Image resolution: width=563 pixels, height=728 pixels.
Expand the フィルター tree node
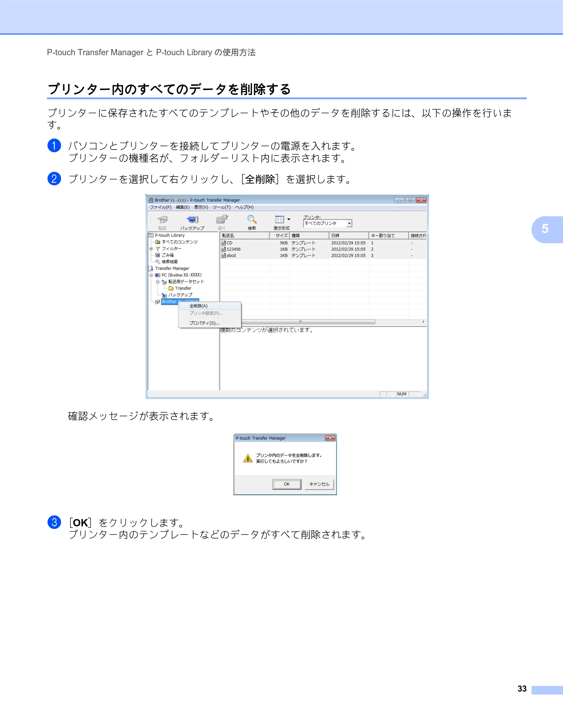point(151,249)
